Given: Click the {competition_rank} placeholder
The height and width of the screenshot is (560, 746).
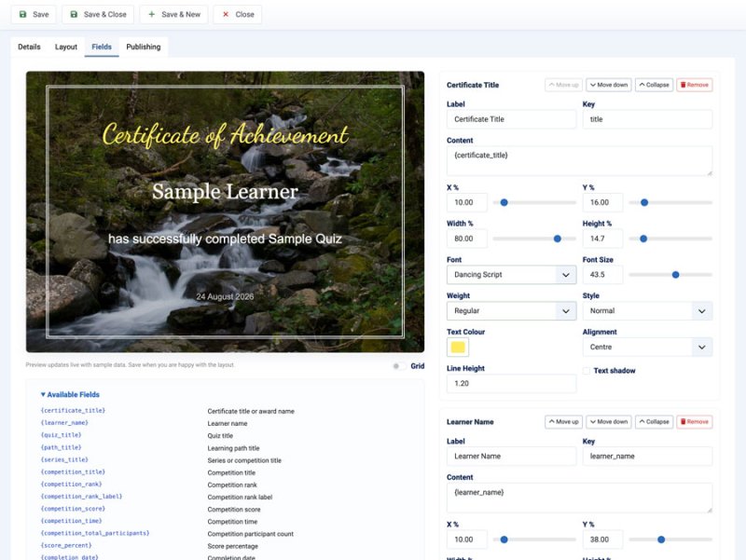Looking at the screenshot, I should click(x=72, y=484).
